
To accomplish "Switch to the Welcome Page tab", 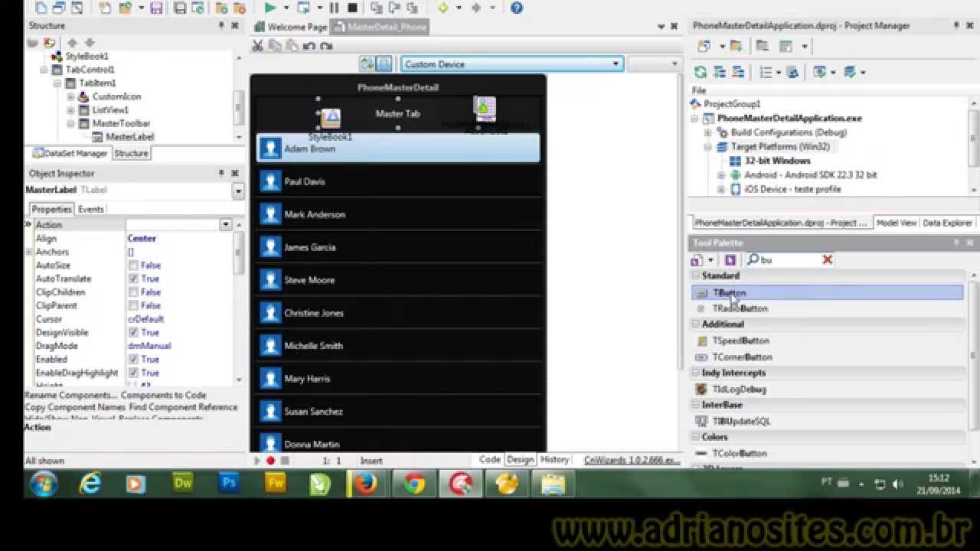I will 290,27.
